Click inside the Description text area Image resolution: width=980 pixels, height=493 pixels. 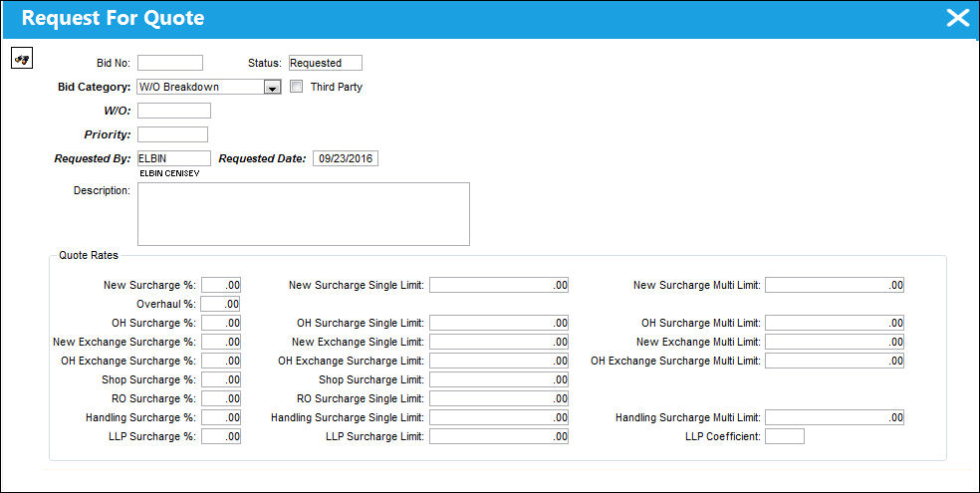point(303,214)
